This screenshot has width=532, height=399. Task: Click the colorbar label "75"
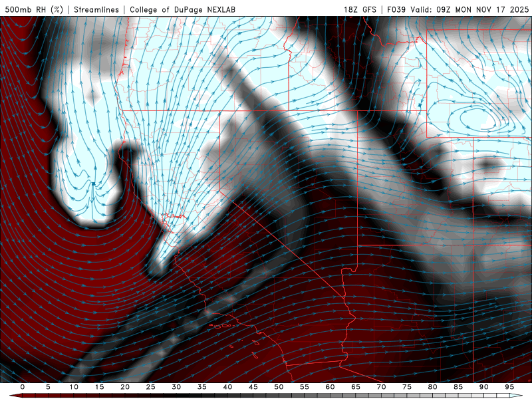click(x=407, y=387)
